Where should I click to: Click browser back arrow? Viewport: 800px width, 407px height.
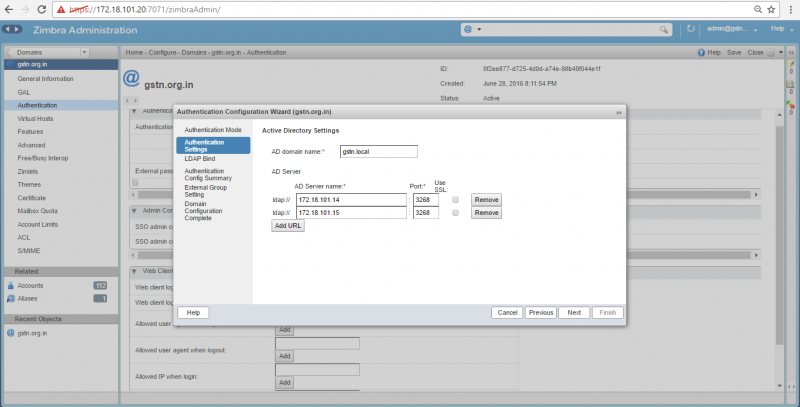click(9, 9)
